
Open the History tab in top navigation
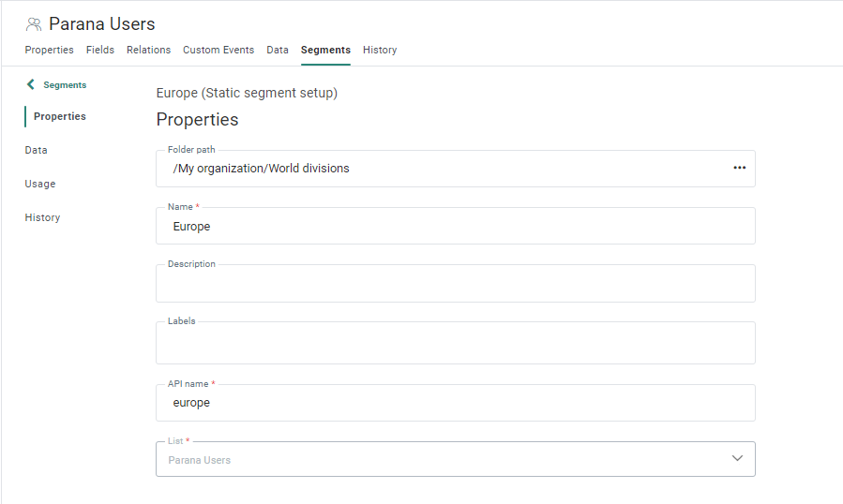(x=380, y=50)
